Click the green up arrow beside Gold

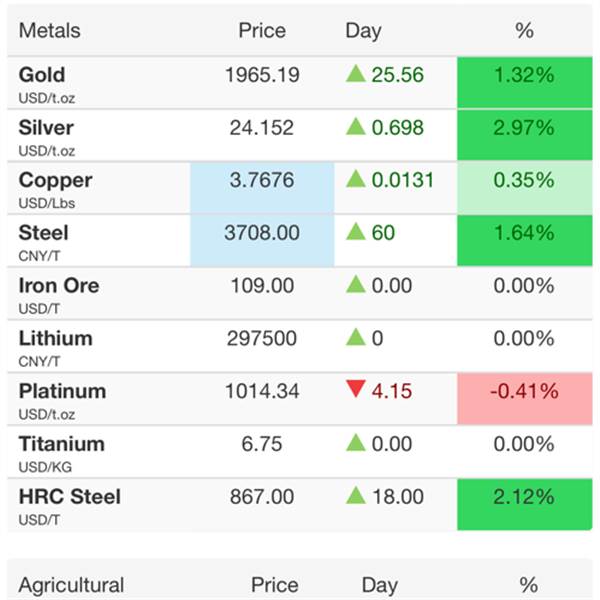pyautogui.click(x=355, y=75)
